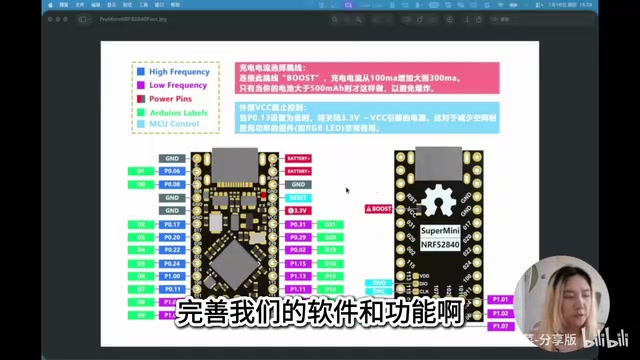Click the red 3.3V pin label
Screen dimensions: 640x360
(298, 211)
